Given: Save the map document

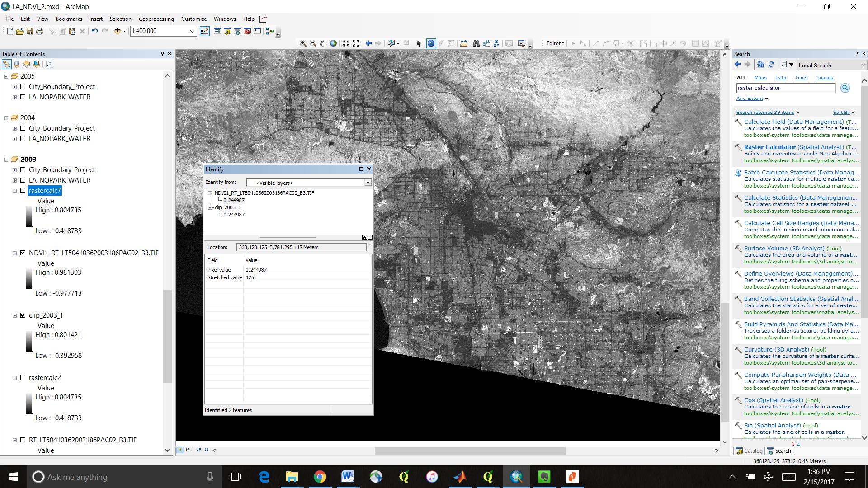Looking at the screenshot, I should (30, 31).
